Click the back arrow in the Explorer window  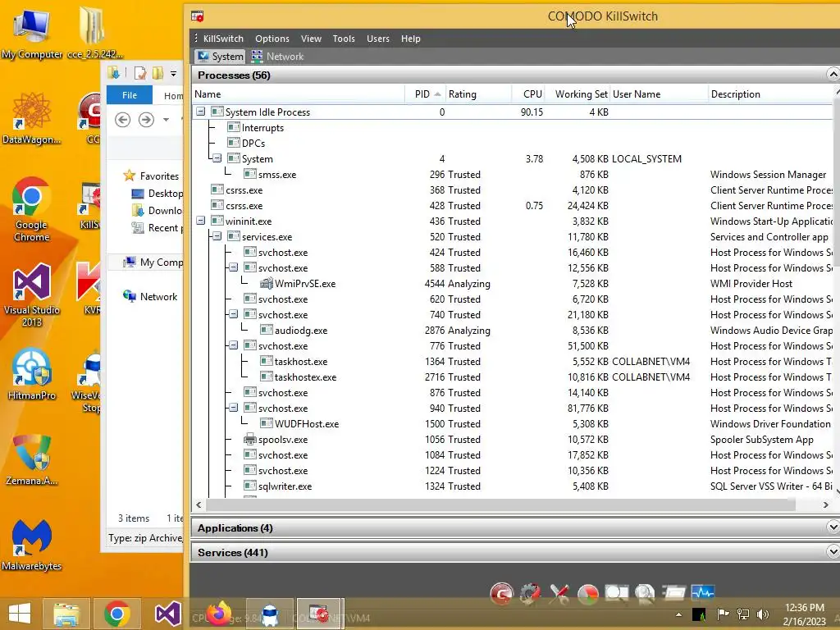[123, 120]
